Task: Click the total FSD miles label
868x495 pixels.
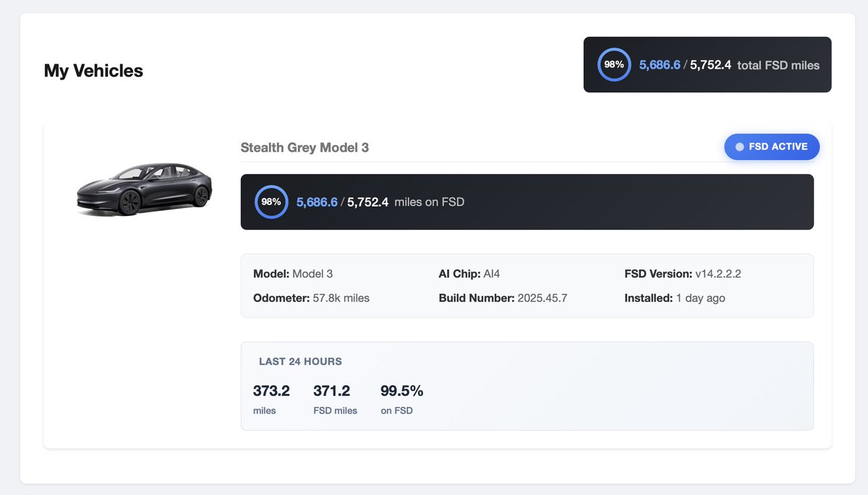Action: [778, 65]
